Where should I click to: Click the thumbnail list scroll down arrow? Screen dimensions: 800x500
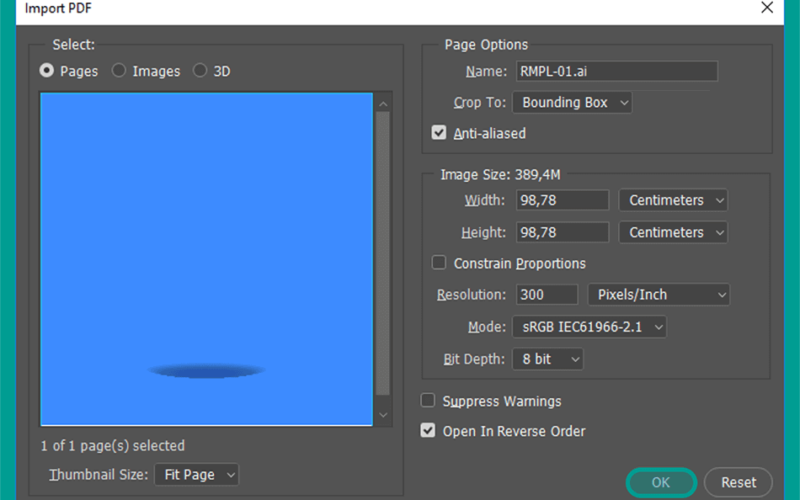click(x=383, y=415)
